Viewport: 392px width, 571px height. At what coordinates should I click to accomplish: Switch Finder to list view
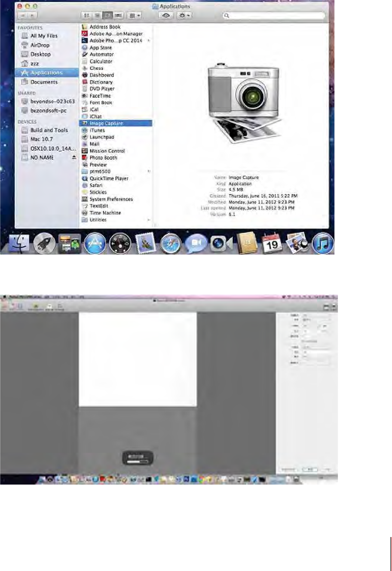pyautogui.click(x=97, y=15)
